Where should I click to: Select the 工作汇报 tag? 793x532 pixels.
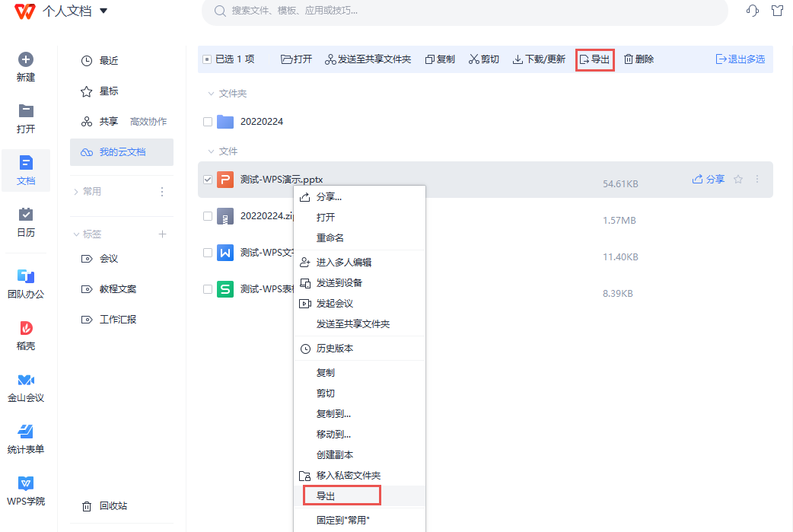pos(109,320)
